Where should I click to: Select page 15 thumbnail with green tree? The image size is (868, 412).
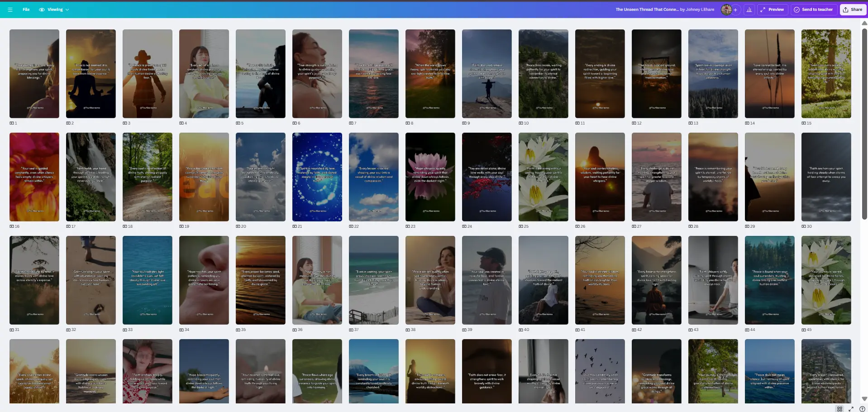click(826, 74)
